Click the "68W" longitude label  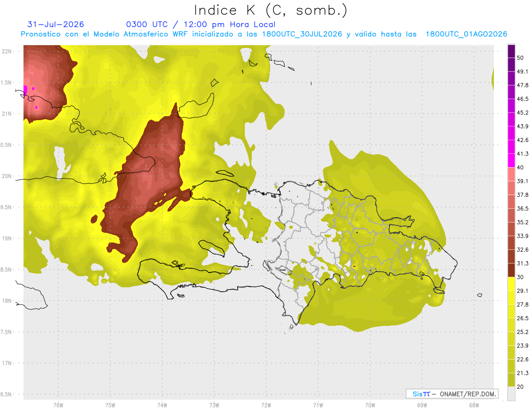473,405
